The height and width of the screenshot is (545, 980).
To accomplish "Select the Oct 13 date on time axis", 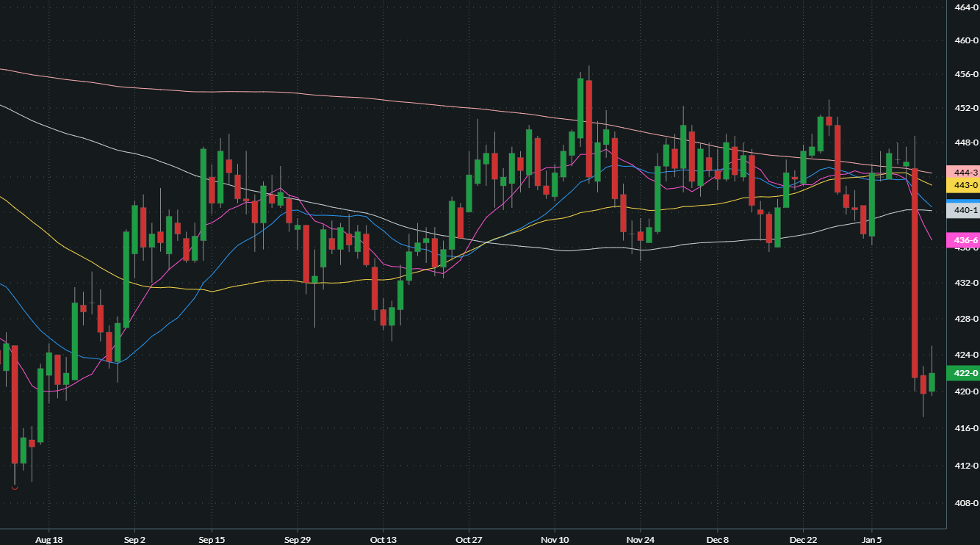I will [383, 539].
